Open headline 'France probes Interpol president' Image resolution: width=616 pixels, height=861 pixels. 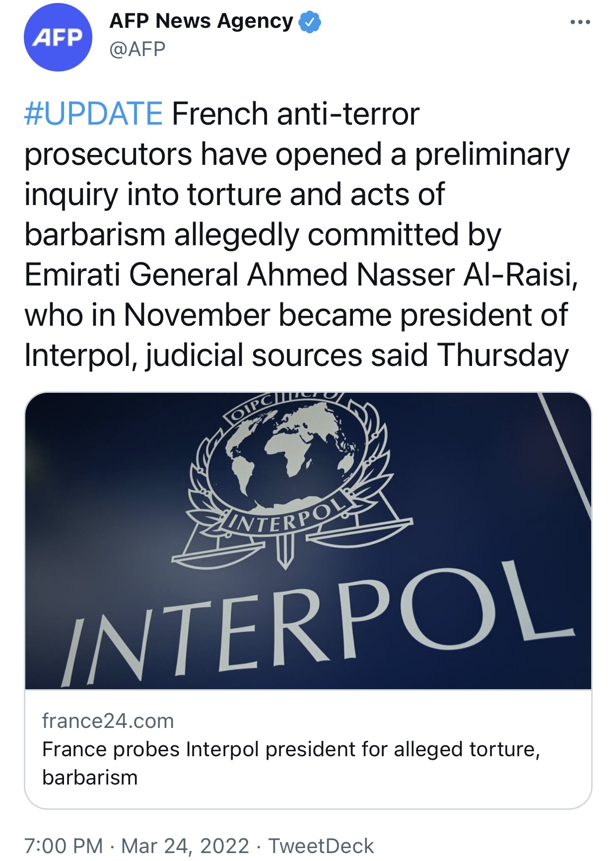pos(290,749)
